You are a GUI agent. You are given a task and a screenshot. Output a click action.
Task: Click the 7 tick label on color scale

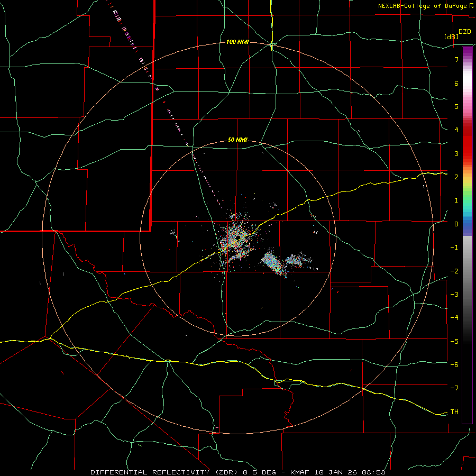(x=456, y=59)
